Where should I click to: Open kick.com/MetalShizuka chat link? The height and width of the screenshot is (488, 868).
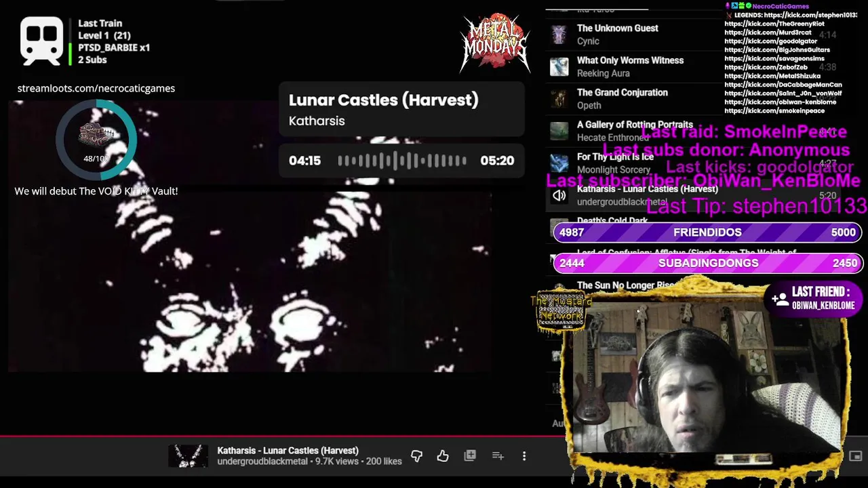pyautogui.click(x=772, y=77)
